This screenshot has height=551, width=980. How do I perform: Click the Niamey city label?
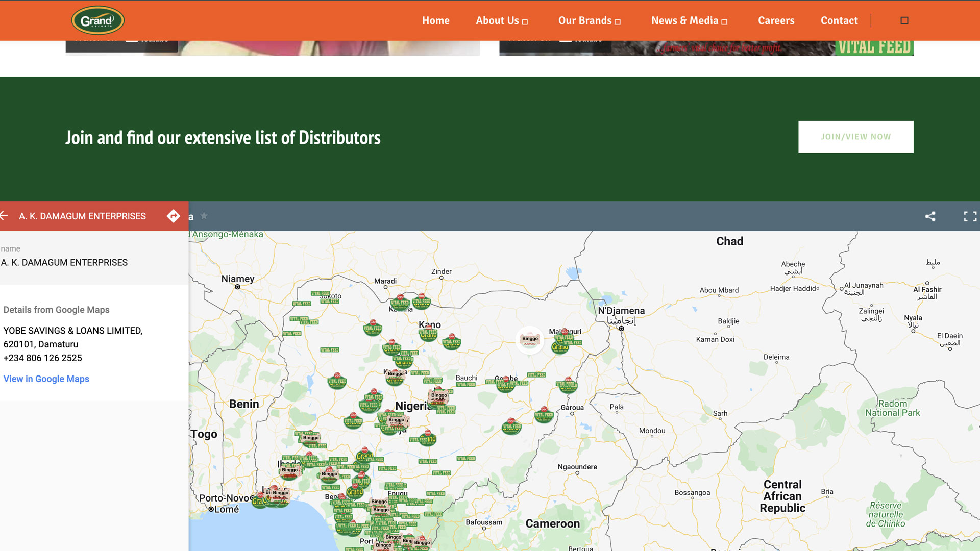coord(238,279)
